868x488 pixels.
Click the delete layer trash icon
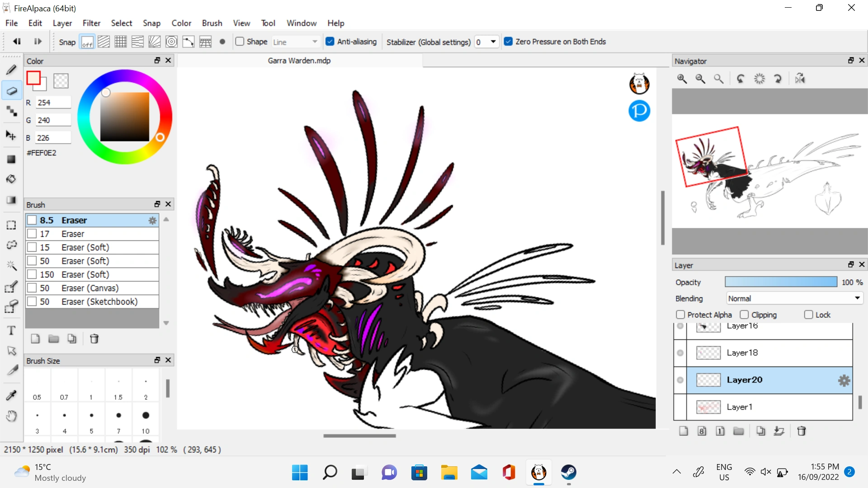point(802,431)
